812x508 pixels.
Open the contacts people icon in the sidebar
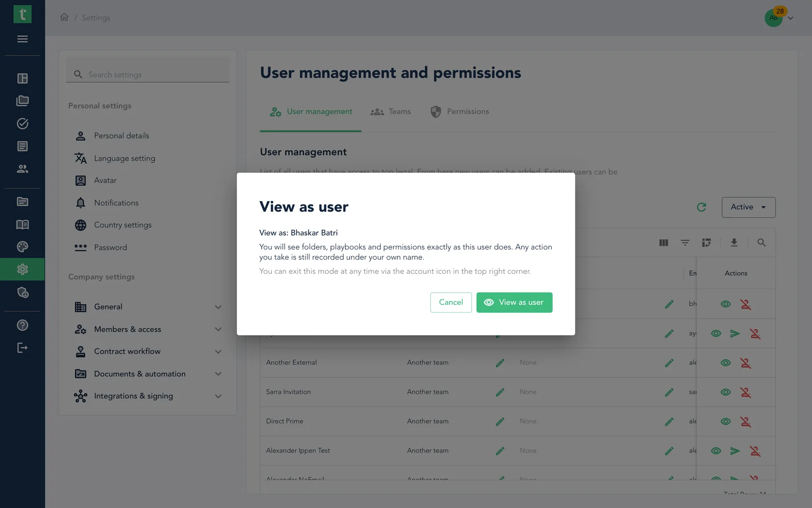[22, 169]
